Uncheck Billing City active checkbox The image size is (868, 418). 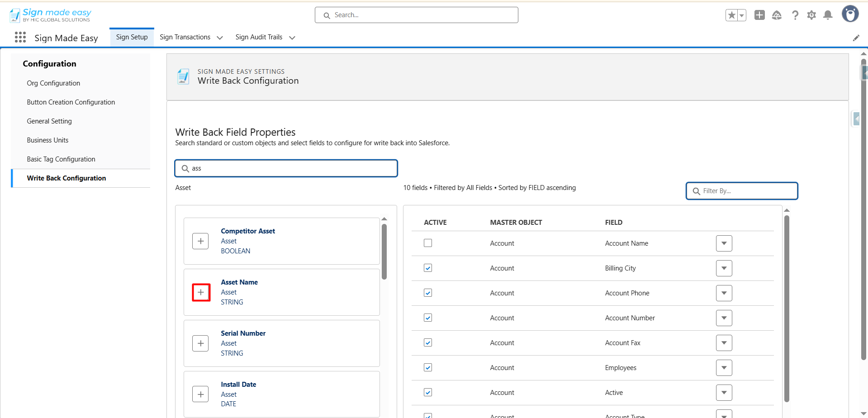point(428,268)
